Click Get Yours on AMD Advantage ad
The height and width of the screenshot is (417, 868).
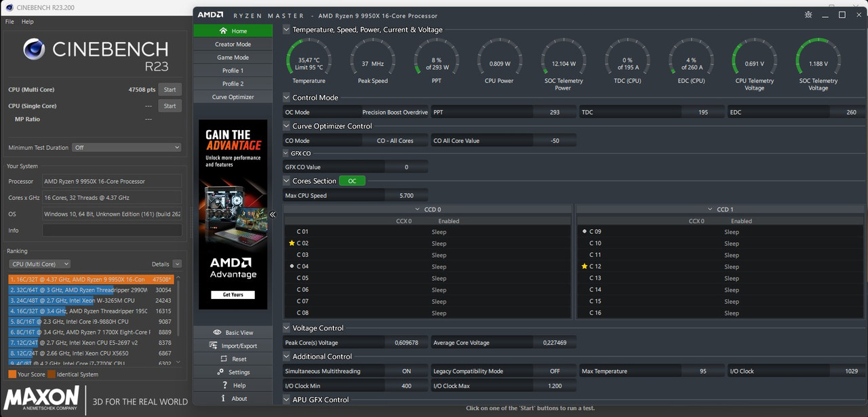[233, 295]
